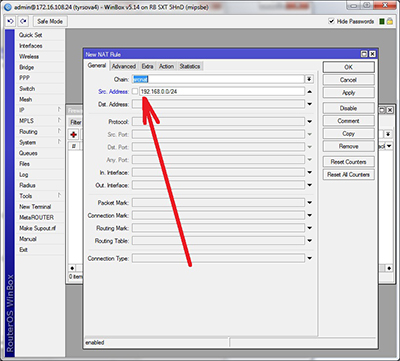The width and height of the screenshot is (400, 361).
Task: Open Mesh in sidebar menu
Action: pos(40,99)
